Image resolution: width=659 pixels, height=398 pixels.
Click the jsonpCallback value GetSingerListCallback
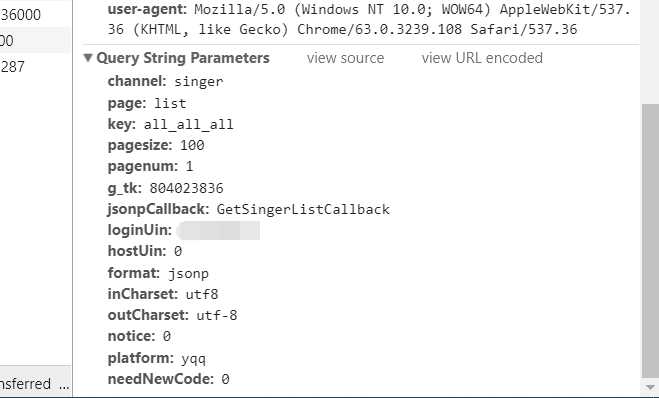click(x=303, y=209)
